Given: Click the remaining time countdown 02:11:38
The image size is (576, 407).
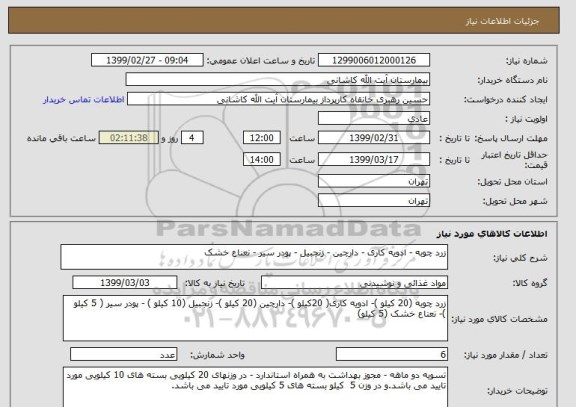Looking at the screenshot, I should pos(129,138).
